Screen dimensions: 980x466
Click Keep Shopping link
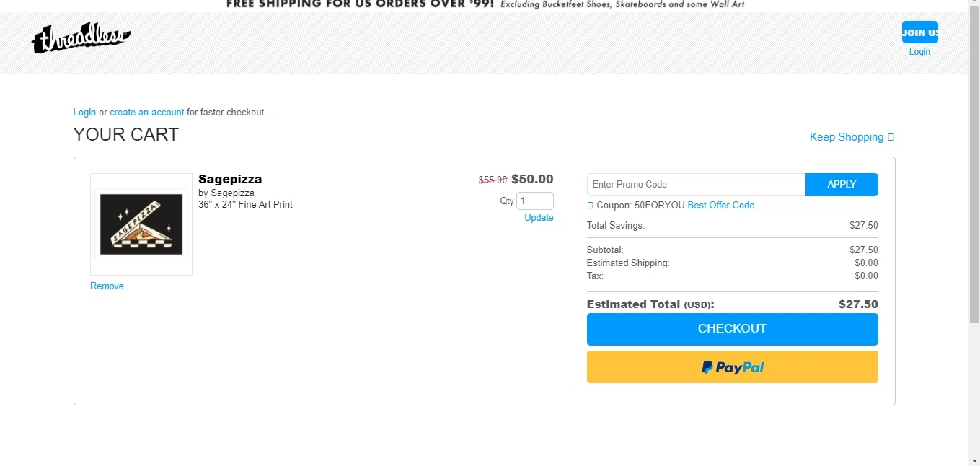tap(846, 137)
